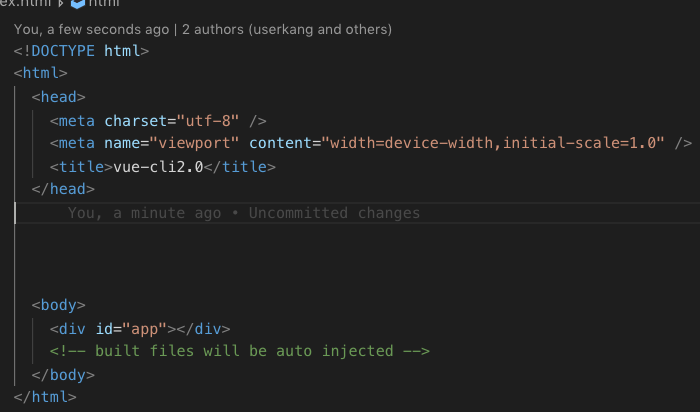Image resolution: width=700 pixels, height=412 pixels.
Task: Click the closing div tag
Action: [203, 329]
